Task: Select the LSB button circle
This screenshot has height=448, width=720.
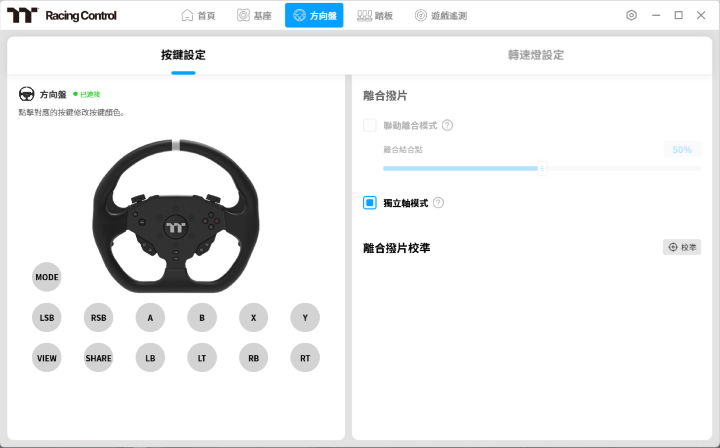Action: pyautogui.click(x=46, y=318)
